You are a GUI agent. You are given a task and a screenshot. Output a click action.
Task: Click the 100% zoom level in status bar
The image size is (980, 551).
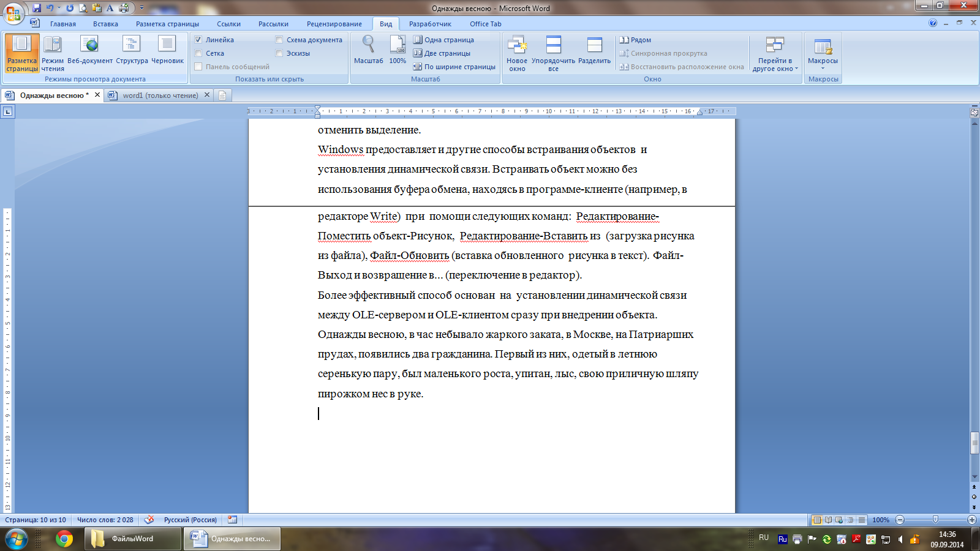tap(881, 520)
